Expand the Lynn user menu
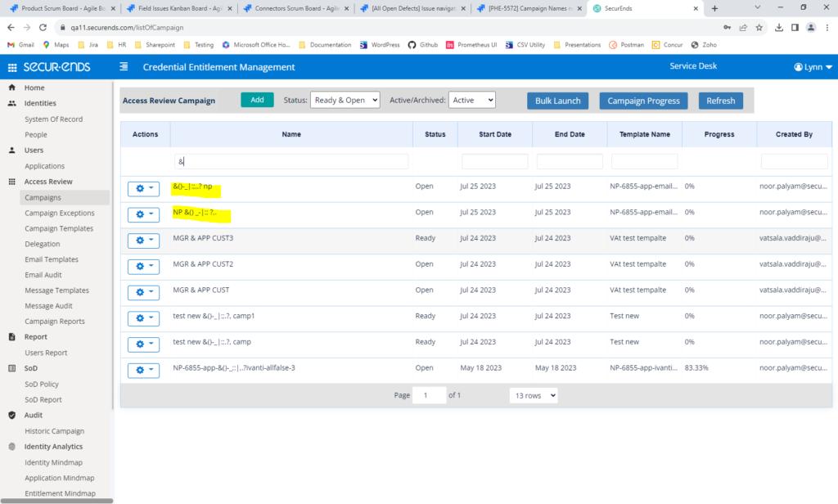Image resolution: width=838 pixels, height=504 pixels. pyautogui.click(x=813, y=67)
